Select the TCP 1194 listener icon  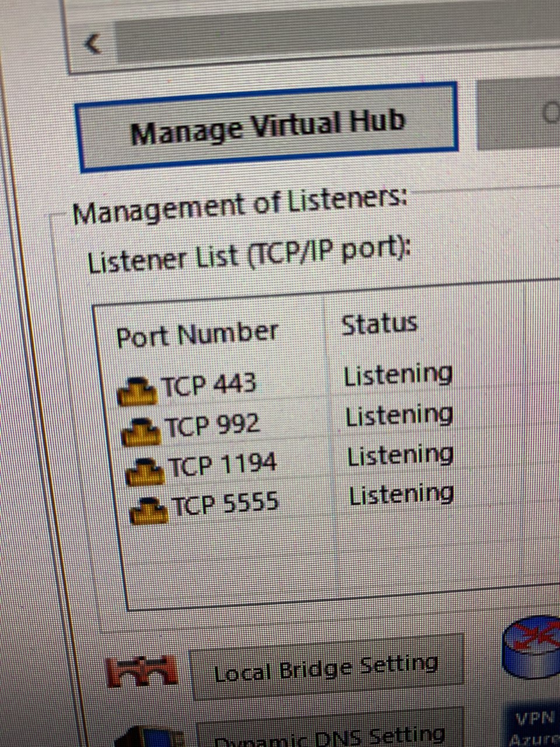(145, 470)
